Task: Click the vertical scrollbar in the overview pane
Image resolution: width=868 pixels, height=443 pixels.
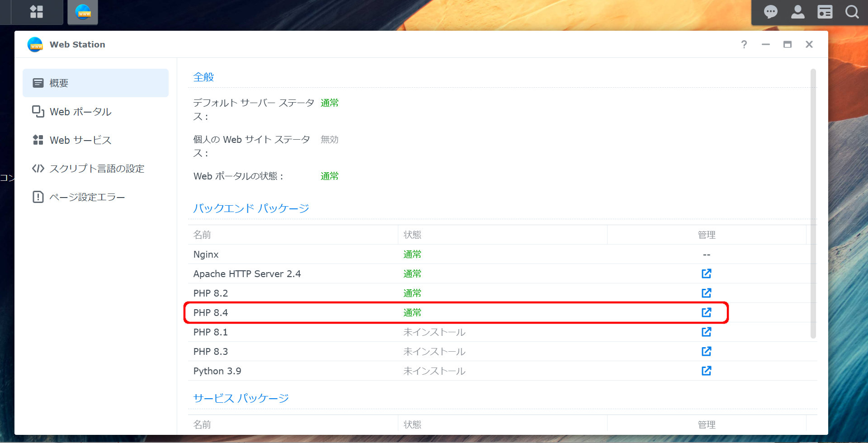Action: [813, 203]
